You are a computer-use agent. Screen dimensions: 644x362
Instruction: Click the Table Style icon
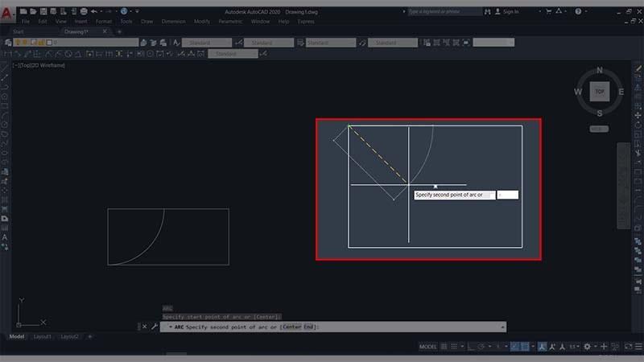[300, 43]
